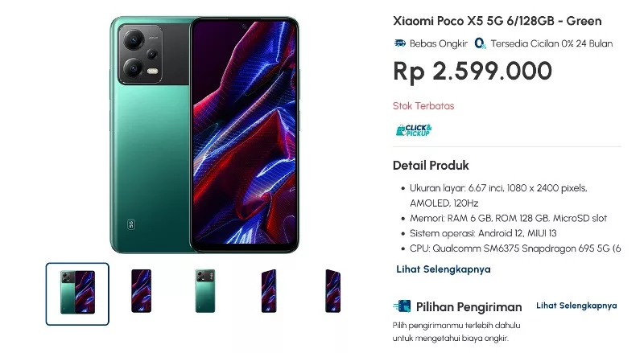Open Lihat Selengkapnya beside Pilihan Pengiriman
Viewport: 644px width, 353px height.
(x=576, y=306)
